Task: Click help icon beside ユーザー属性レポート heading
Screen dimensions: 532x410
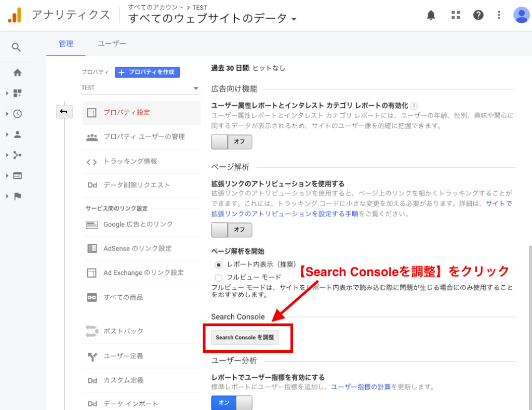Action: point(414,106)
